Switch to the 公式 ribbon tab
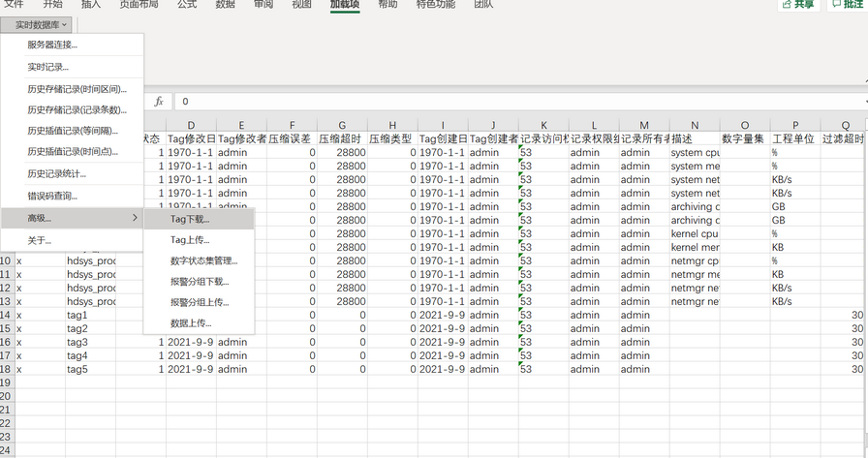 click(187, 5)
